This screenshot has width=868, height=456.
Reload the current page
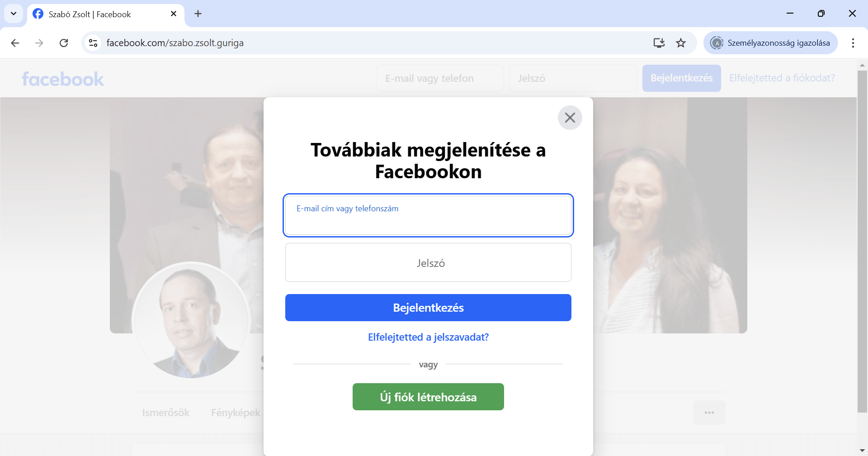pos(64,43)
